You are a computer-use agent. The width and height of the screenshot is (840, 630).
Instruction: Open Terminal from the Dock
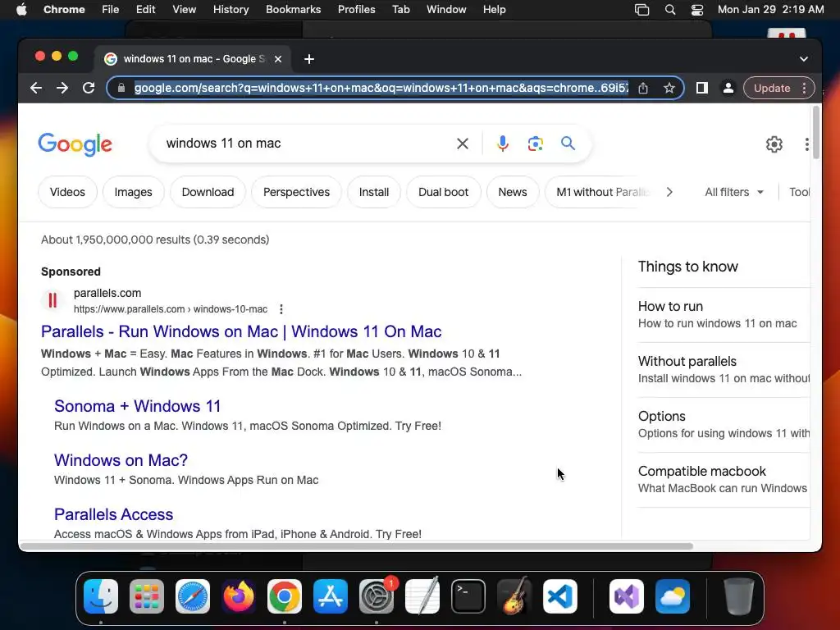(x=468, y=596)
